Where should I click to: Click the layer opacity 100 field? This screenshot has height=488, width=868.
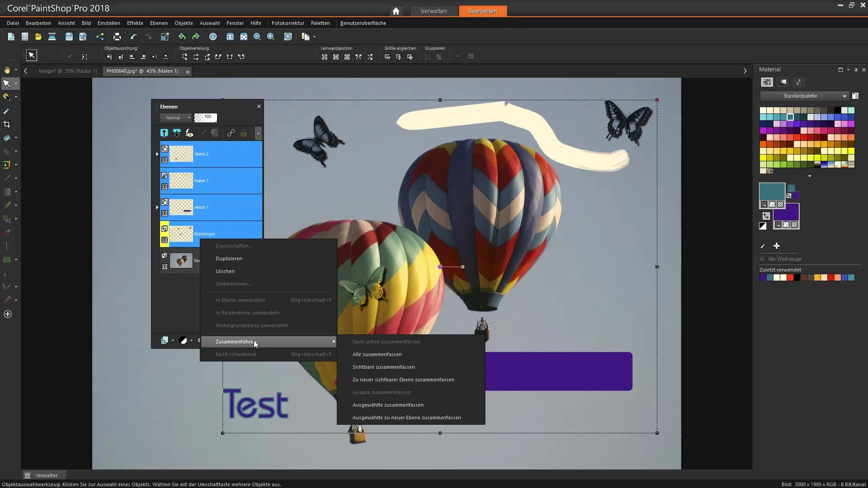tap(206, 117)
